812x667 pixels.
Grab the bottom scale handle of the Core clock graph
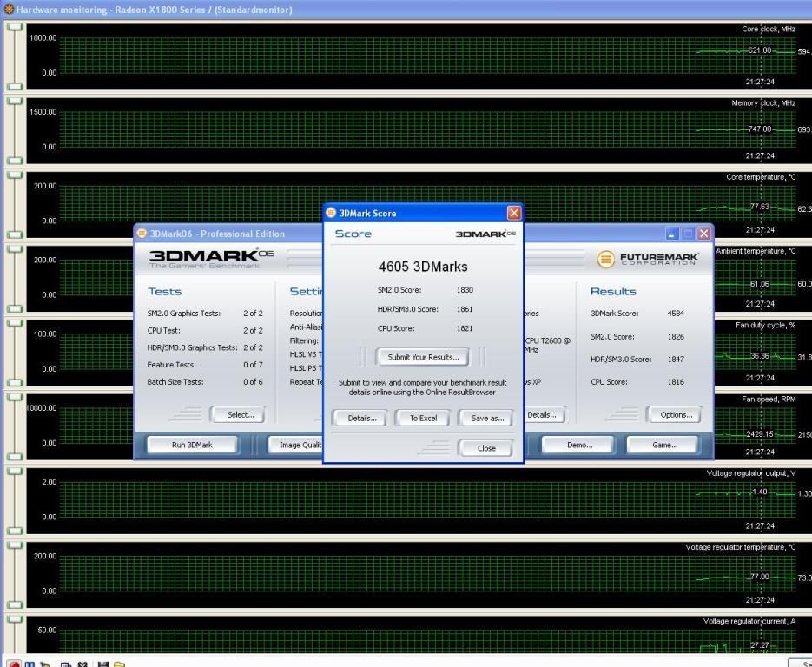pos(15,87)
